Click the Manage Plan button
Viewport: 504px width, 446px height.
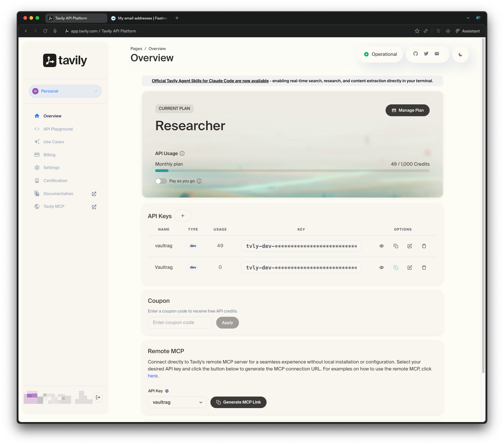click(407, 110)
